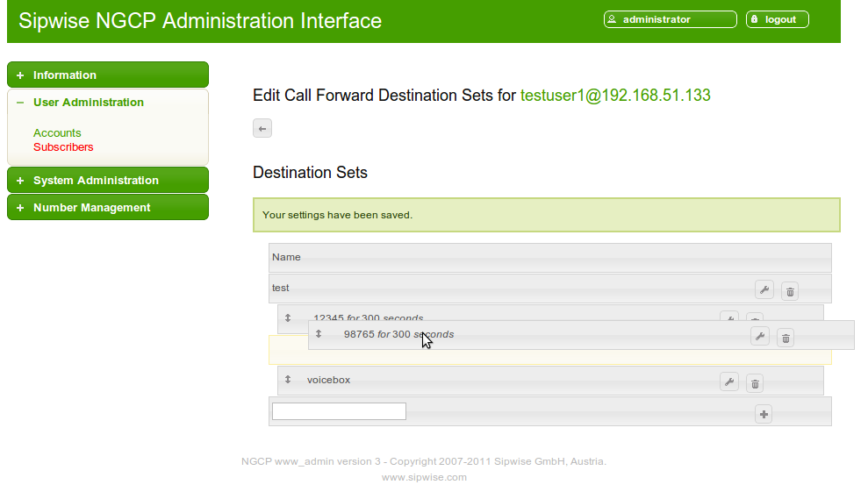This screenshot has width=868, height=499.
Task: Click the Destination Sets heading
Action: [x=310, y=173]
